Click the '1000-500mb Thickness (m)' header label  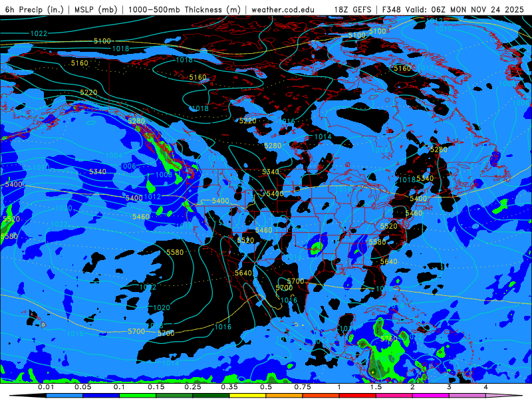pyautogui.click(x=184, y=9)
